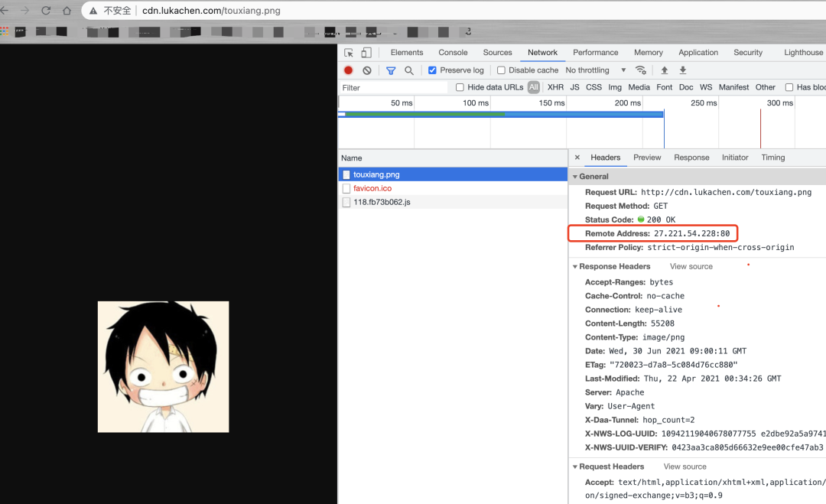This screenshot has height=504, width=826.
Task: Collapse the General section
Action: click(575, 177)
